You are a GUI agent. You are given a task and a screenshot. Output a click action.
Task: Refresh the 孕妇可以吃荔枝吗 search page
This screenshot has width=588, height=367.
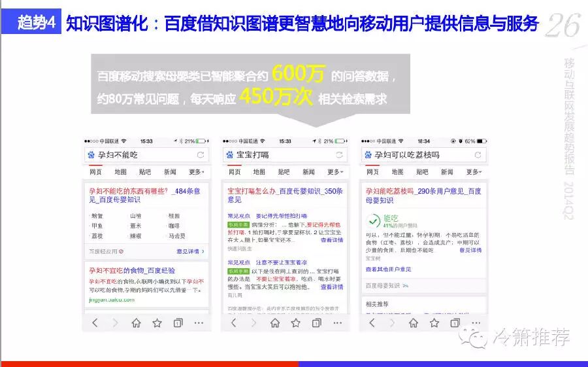coord(478,155)
